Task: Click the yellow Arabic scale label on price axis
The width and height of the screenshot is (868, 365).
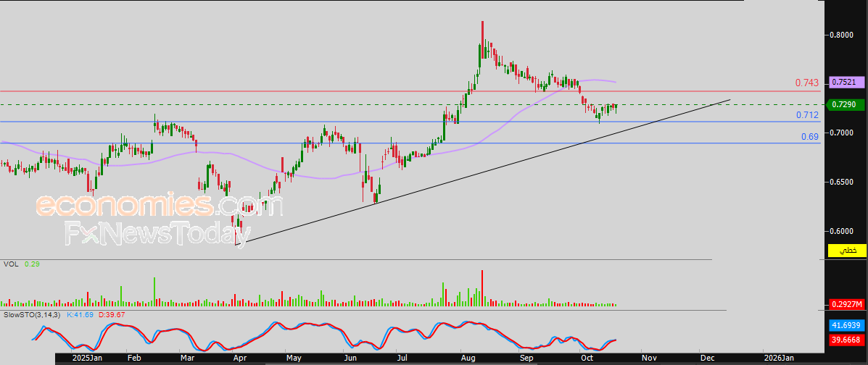Action: click(847, 251)
